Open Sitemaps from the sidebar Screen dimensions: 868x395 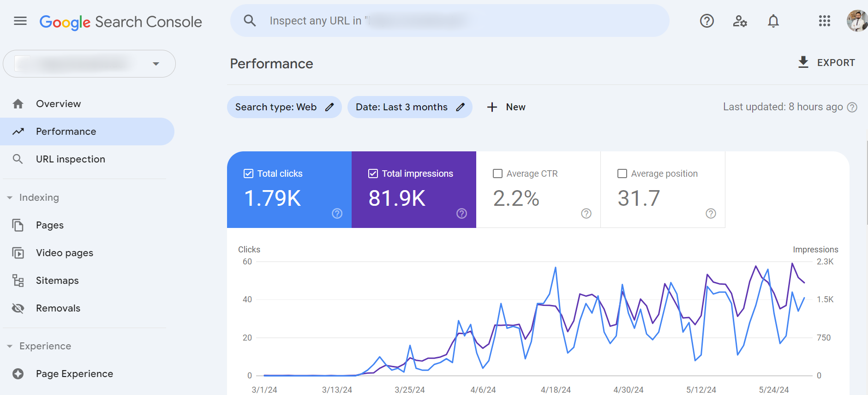pyautogui.click(x=57, y=281)
